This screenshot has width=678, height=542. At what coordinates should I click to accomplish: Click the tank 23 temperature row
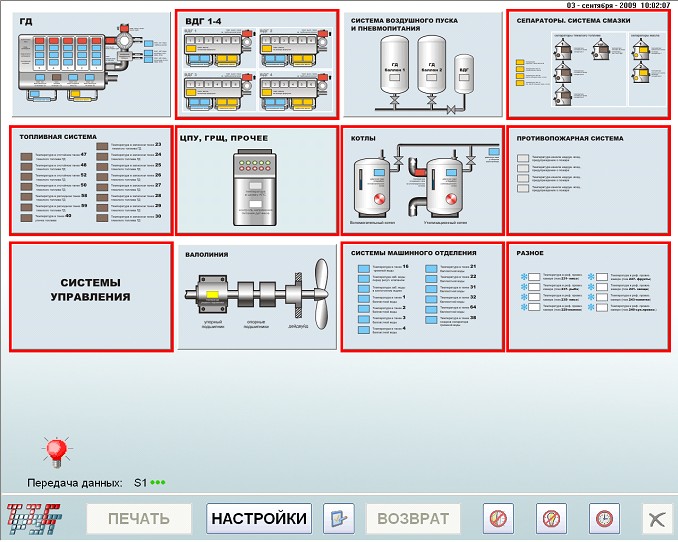(x=129, y=146)
